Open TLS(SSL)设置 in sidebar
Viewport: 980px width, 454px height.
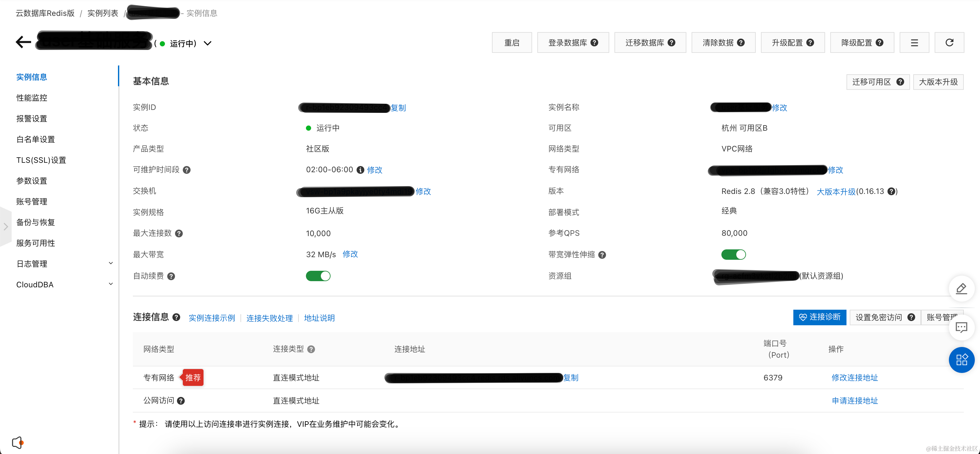click(x=41, y=160)
